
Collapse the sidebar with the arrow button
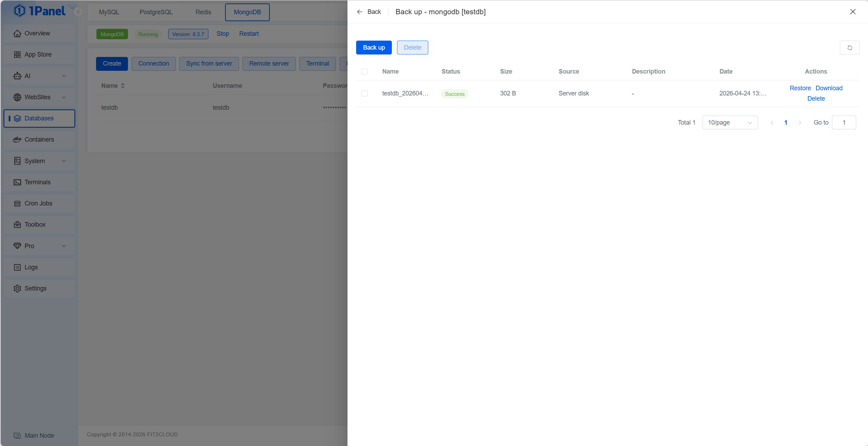pos(78,12)
